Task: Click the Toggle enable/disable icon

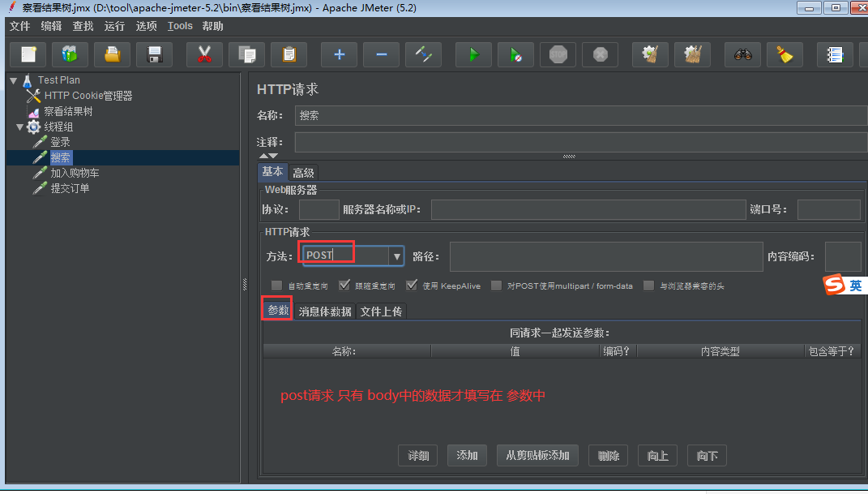Action: (x=423, y=54)
